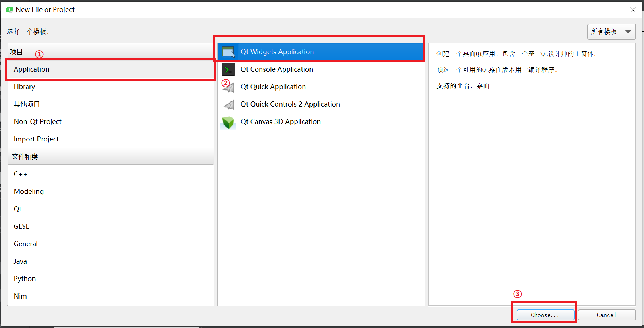Select the Non-Qt Project category
The image size is (644, 328).
tap(110, 122)
